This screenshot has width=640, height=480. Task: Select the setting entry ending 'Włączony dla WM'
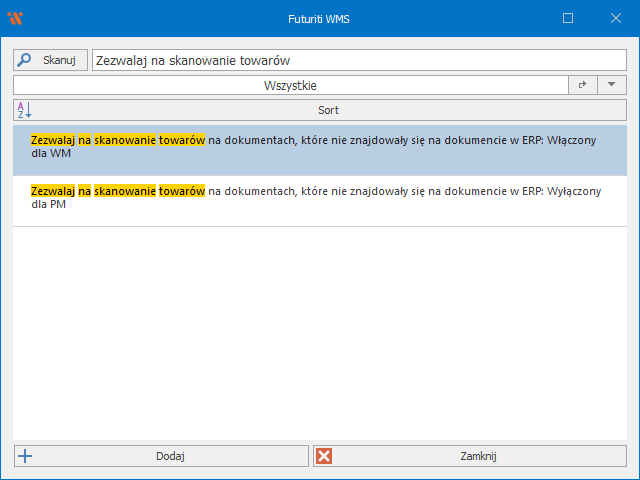click(x=319, y=148)
